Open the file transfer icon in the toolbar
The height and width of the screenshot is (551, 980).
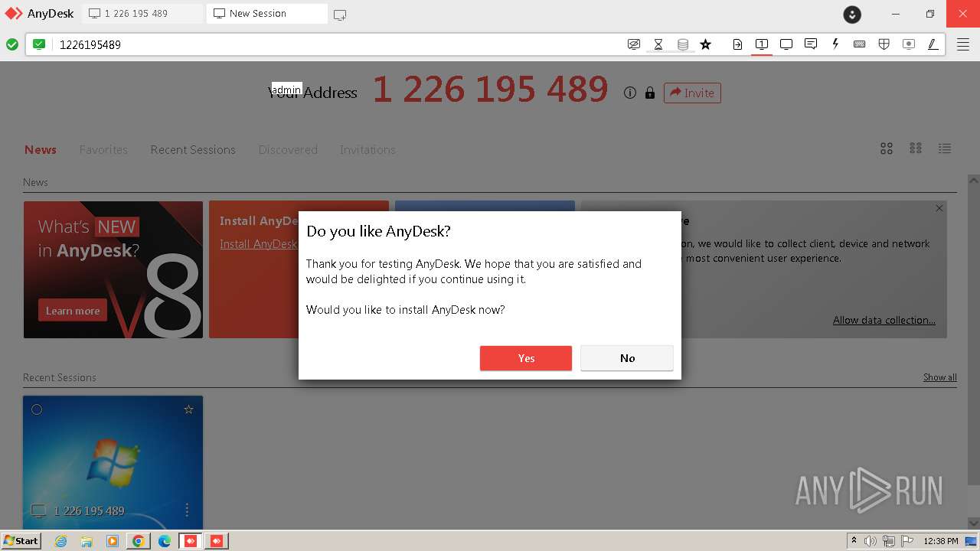(x=737, y=44)
